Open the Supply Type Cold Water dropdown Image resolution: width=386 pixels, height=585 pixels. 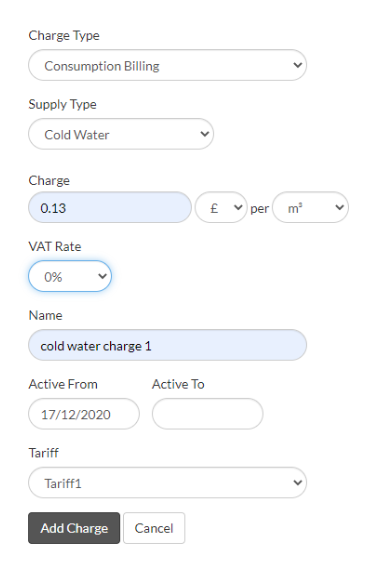tap(121, 134)
